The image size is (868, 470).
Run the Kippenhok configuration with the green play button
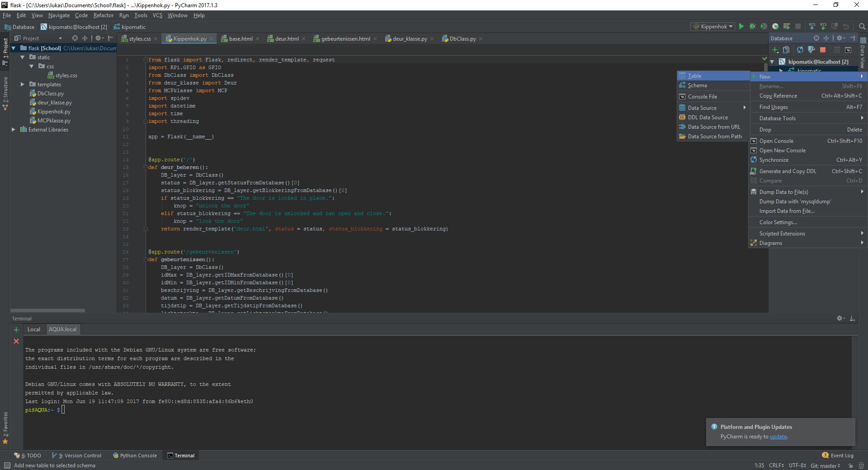pos(741,27)
